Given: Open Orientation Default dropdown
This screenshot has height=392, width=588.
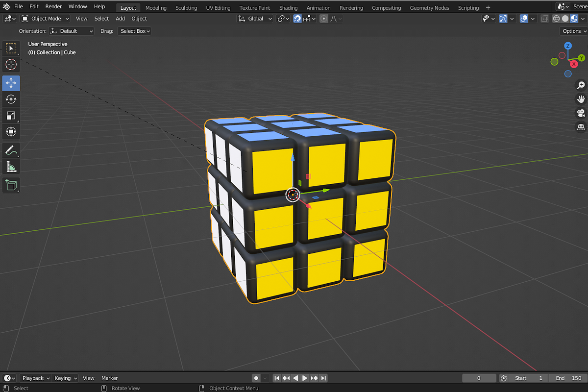Looking at the screenshot, I should [72, 31].
